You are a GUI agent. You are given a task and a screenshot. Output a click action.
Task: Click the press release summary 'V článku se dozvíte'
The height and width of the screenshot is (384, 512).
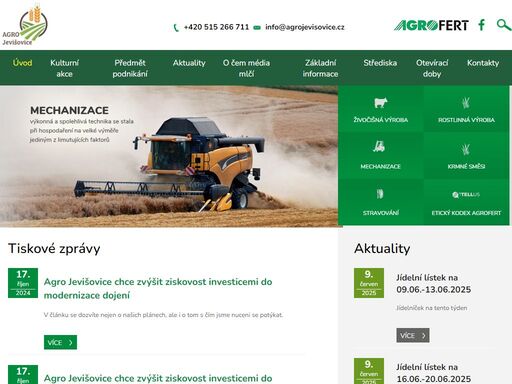[163, 315]
